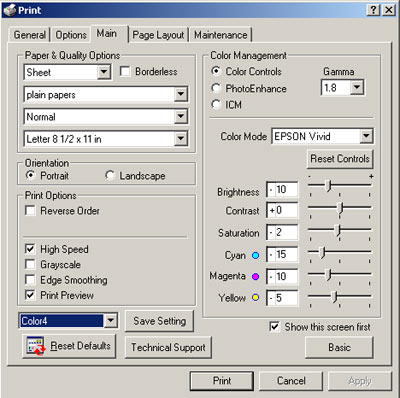Viewport: 400px width, 398px height.
Task: Open Technical Support
Action: (168, 347)
